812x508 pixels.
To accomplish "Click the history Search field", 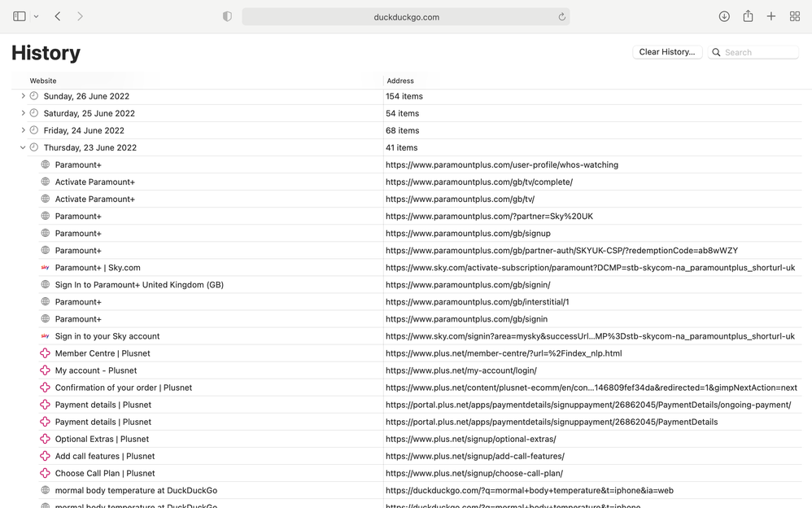I will click(x=757, y=51).
